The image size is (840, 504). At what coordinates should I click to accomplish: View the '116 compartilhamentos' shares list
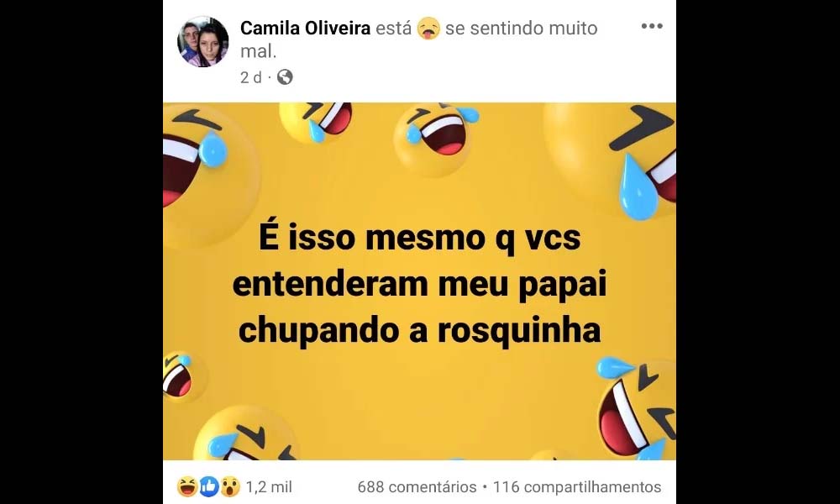(x=577, y=487)
